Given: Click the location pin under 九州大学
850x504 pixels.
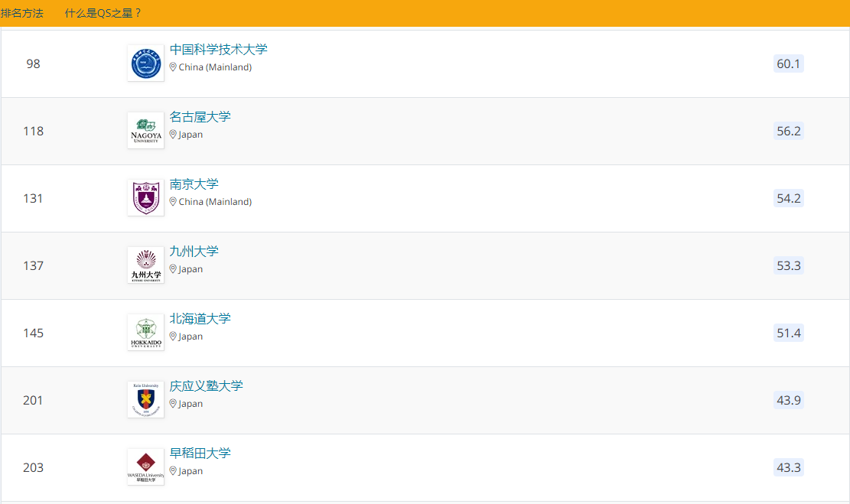Looking at the screenshot, I should (173, 268).
